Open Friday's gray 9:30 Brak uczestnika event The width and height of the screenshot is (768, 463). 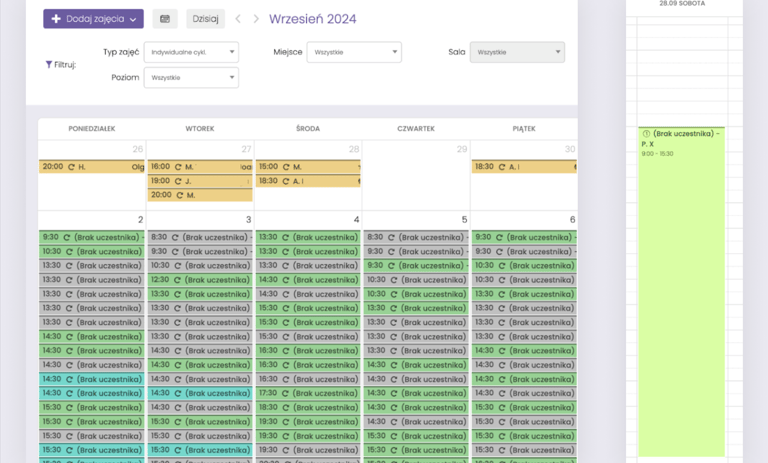click(x=524, y=251)
